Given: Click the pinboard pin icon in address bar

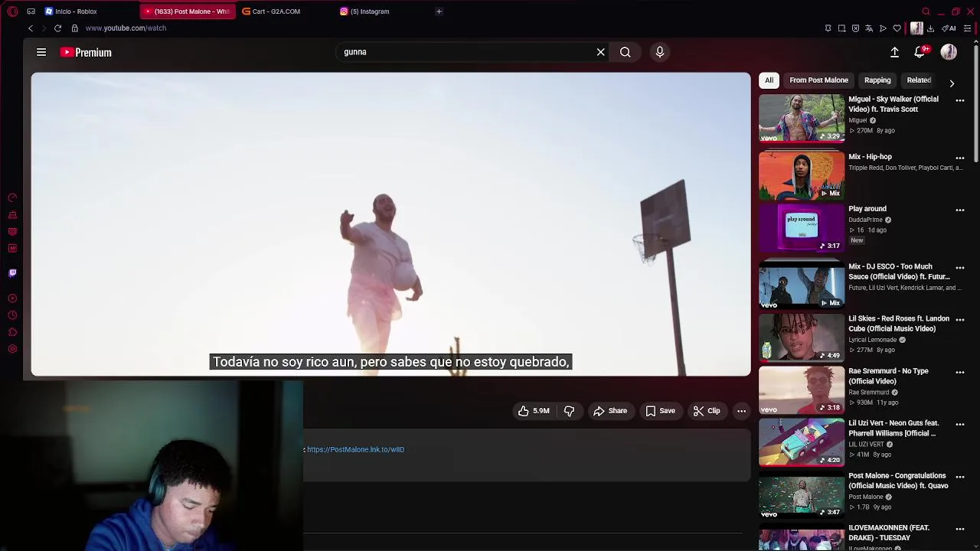Looking at the screenshot, I should (828, 28).
